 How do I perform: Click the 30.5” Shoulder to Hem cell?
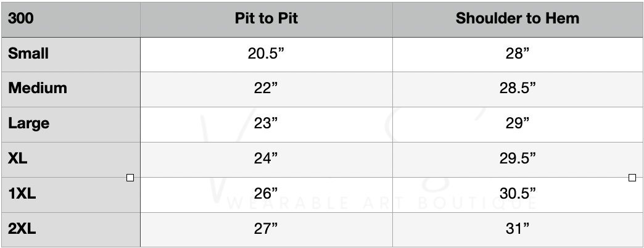click(x=517, y=194)
